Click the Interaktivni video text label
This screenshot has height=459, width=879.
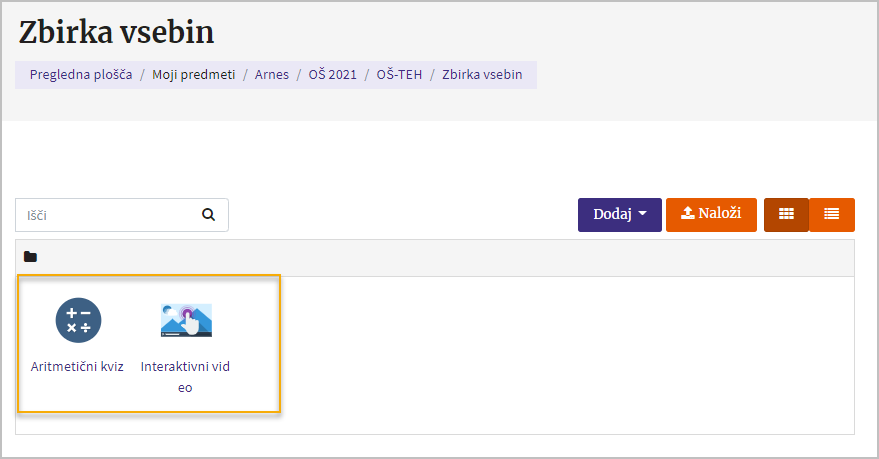coord(185,376)
